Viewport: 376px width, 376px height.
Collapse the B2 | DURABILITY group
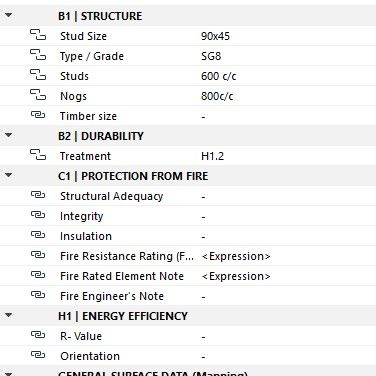pyautogui.click(x=8, y=135)
